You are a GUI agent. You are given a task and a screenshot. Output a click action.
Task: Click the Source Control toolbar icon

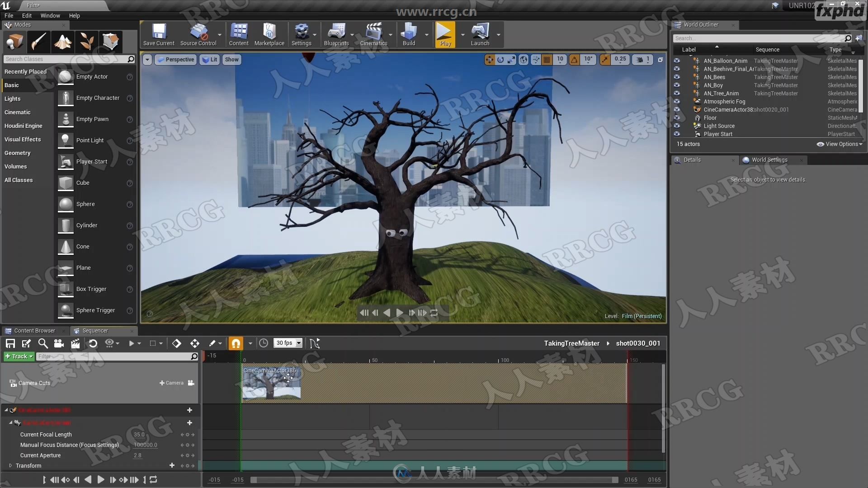click(x=198, y=34)
